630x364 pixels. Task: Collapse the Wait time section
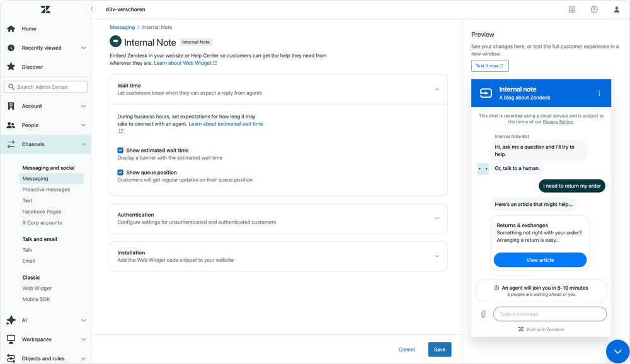point(437,89)
